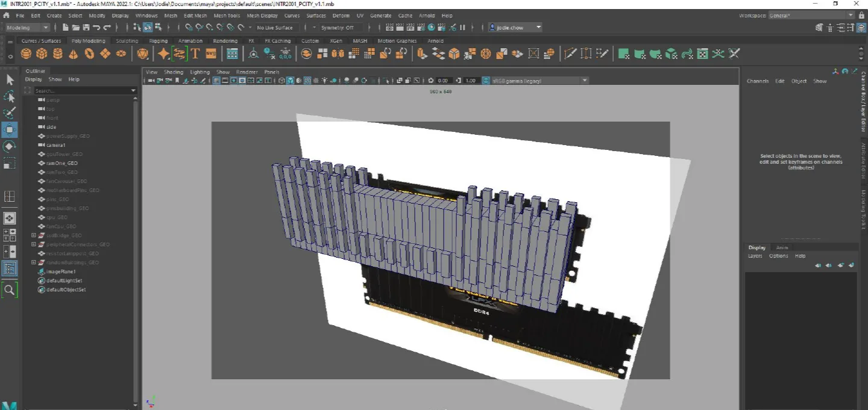
Task: Click the Redo arrow icon
Action: [x=107, y=27]
